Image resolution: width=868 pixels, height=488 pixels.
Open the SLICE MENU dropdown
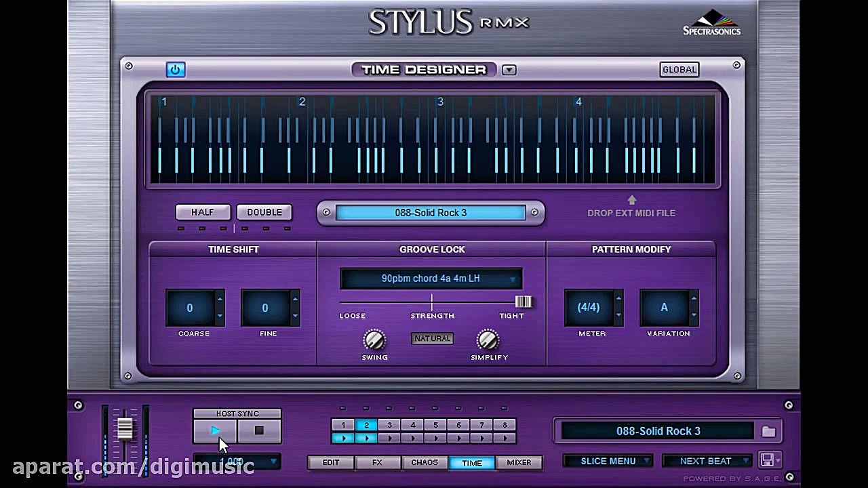[x=608, y=461]
